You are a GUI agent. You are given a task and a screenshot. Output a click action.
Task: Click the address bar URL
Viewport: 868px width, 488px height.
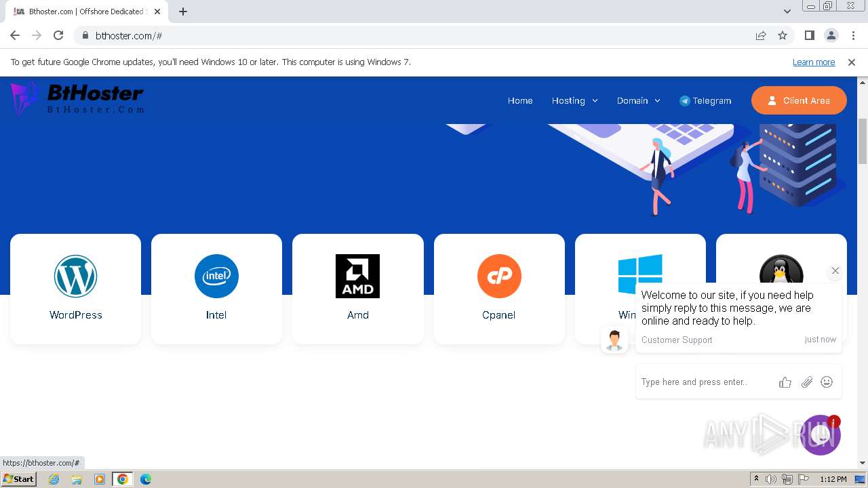129,35
